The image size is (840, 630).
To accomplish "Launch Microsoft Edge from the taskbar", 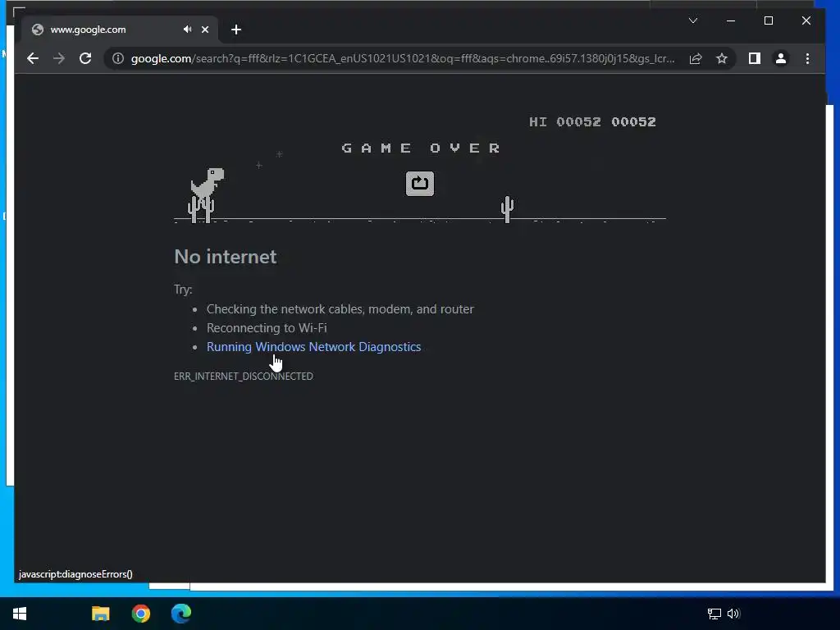I will pyautogui.click(x=181, y=614).
